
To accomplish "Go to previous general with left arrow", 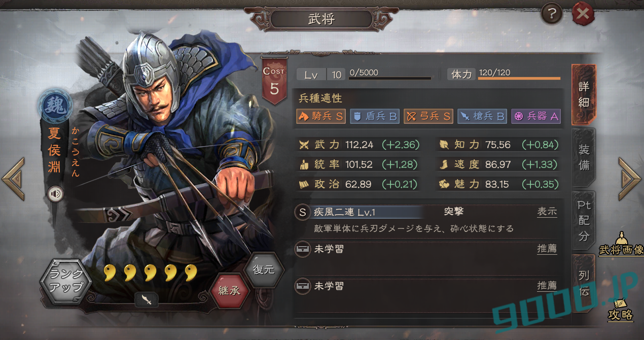I will pos(13,178).
